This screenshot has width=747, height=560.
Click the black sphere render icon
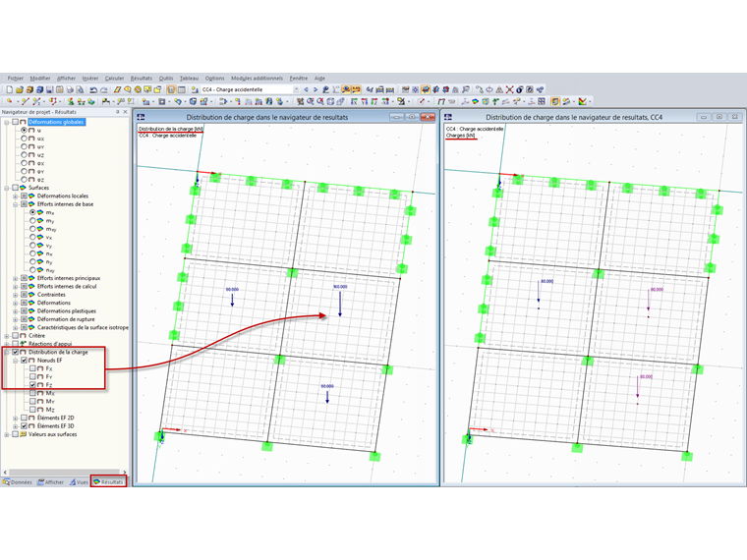[520, 89]
